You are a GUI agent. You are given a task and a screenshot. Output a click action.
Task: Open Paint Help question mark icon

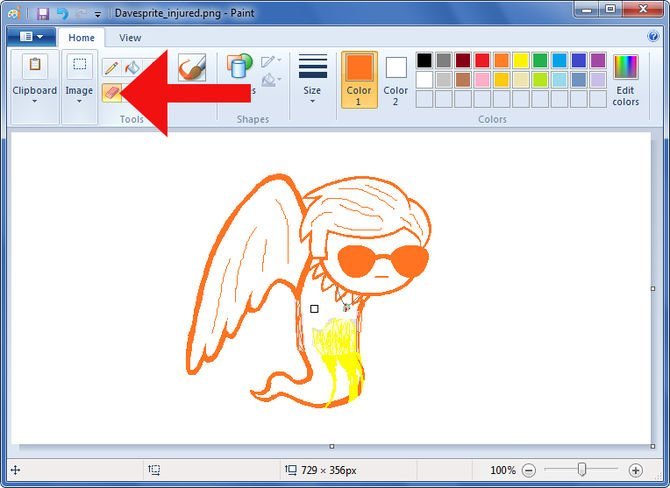point(655,38)
